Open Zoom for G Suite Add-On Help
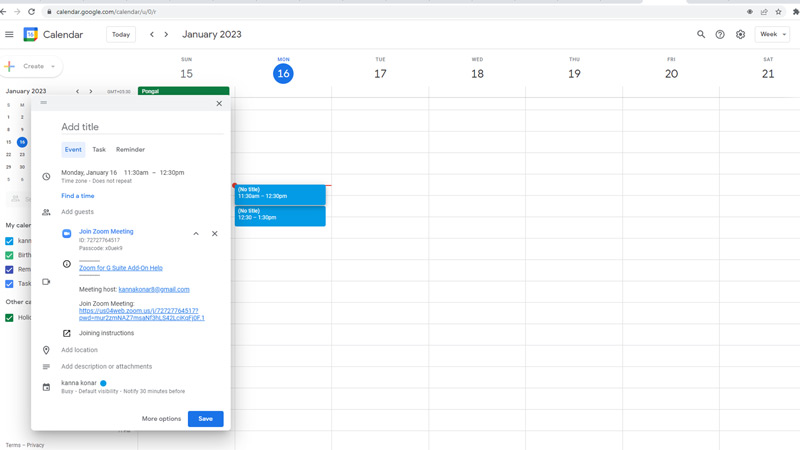 (x=121, y=268)
